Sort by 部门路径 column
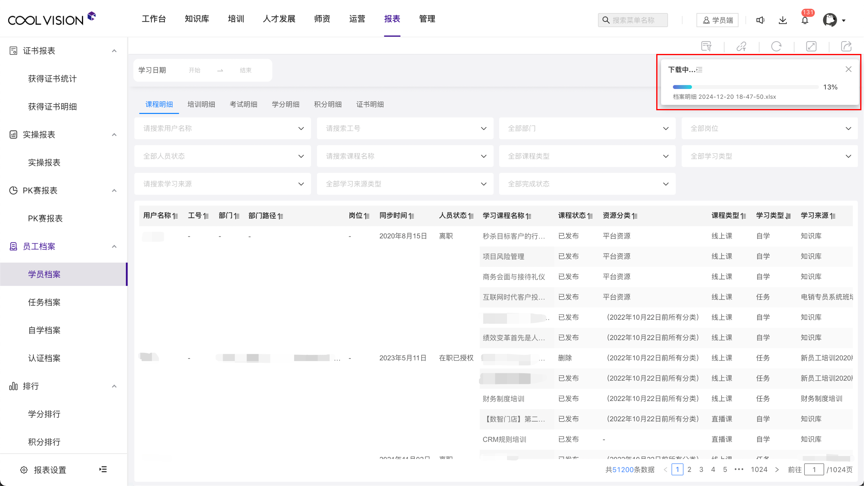 (280, 216)
